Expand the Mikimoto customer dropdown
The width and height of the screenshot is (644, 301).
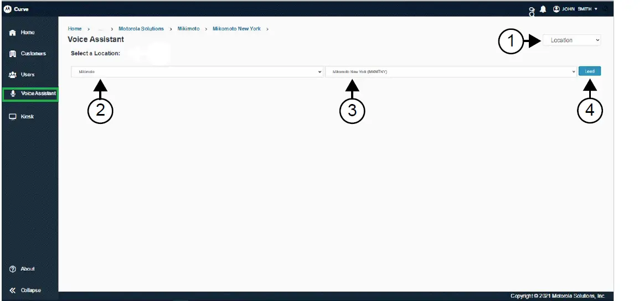[x=197, y=72]
